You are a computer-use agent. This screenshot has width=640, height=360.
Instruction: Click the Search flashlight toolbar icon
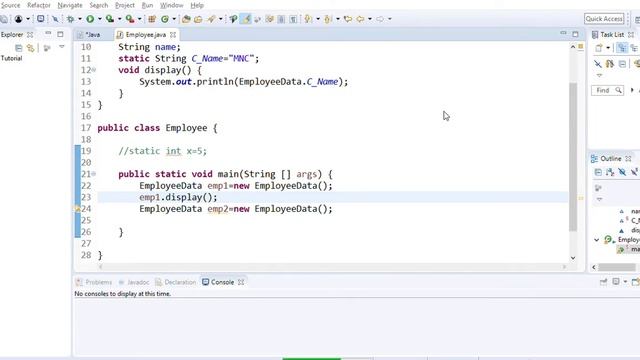click(x=211, y=19)
